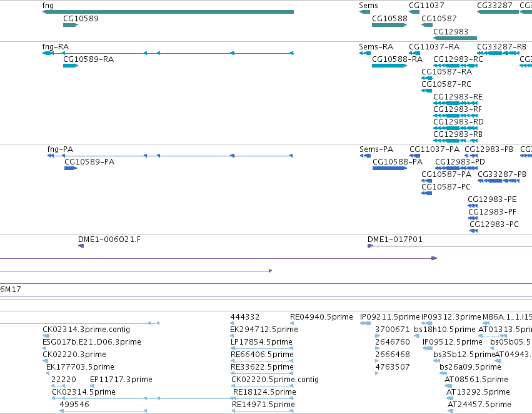Select the CG10589 gene label
This screenshot has width=532, height=414.
(81, 19)
